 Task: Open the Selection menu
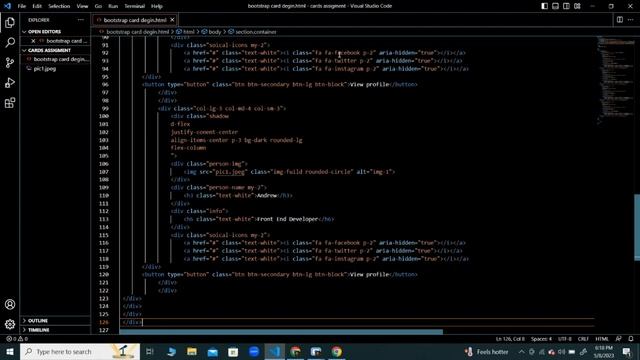tap(59, 6)
